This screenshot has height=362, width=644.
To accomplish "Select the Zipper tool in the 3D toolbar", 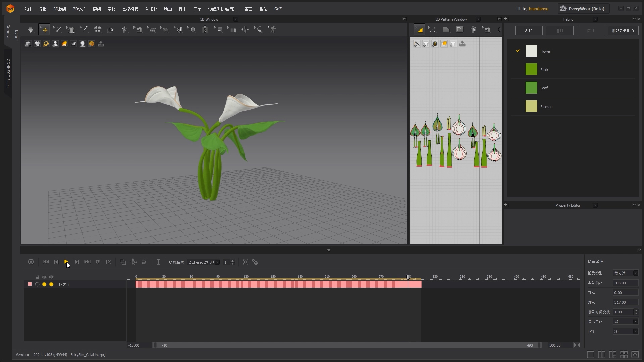I will 204,29.
